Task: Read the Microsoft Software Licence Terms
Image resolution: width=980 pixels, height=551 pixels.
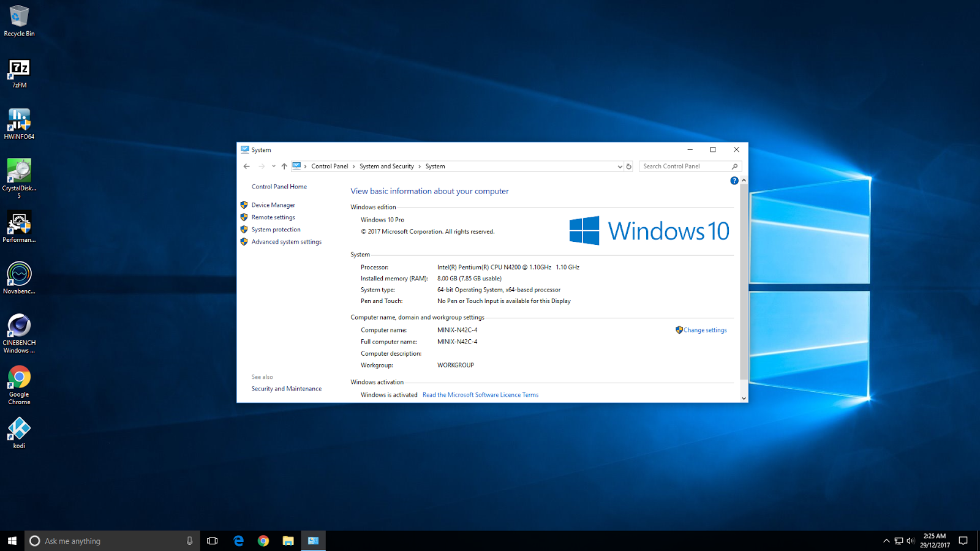Action: point(480,394)
